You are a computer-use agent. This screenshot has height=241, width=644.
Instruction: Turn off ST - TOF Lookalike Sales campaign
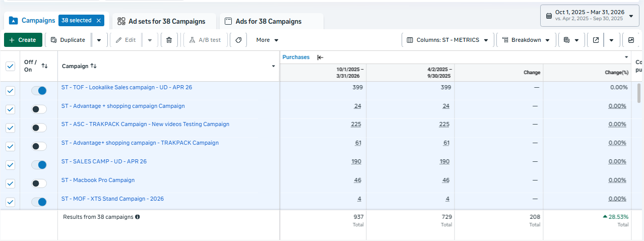(39, 91)
